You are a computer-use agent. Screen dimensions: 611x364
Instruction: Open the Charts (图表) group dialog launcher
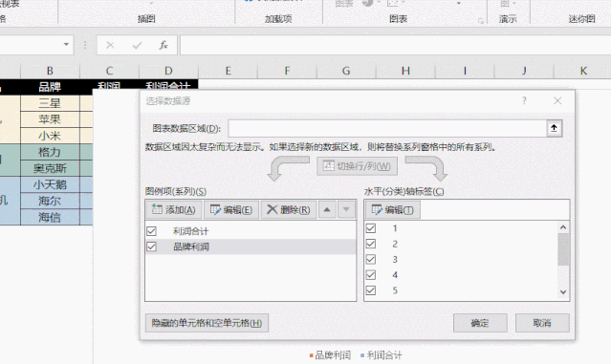pos(481,21)
